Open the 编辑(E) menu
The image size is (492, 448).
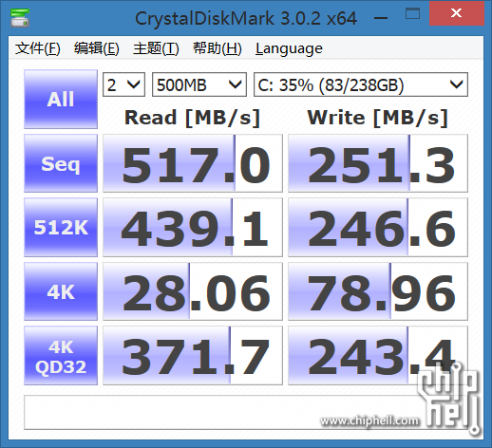(96, 48)
